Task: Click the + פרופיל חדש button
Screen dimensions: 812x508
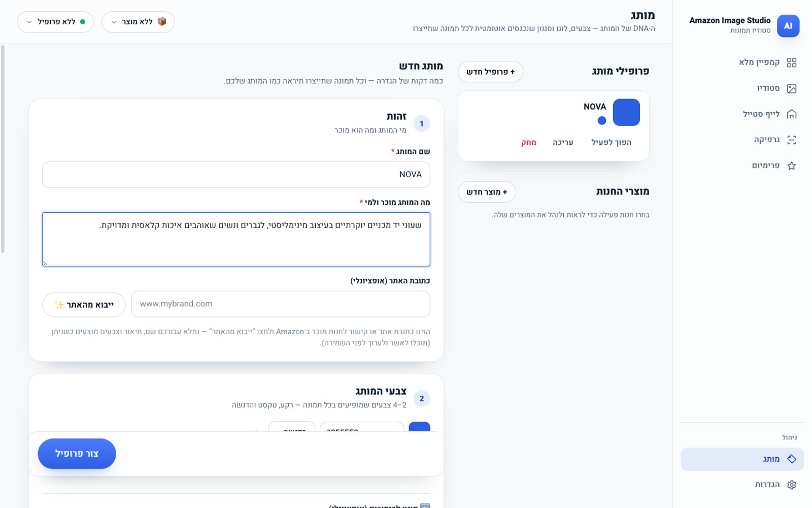Action: point(490,72)
